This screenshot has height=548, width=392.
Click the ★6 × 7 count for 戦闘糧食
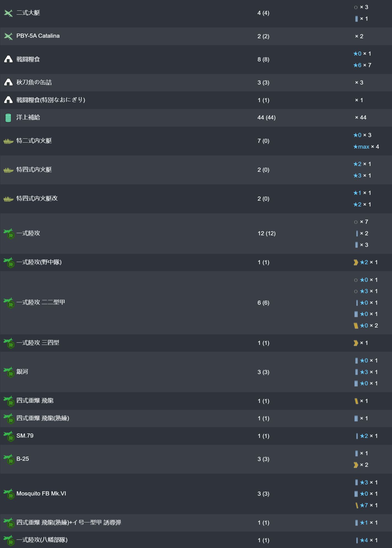[362, 65]
